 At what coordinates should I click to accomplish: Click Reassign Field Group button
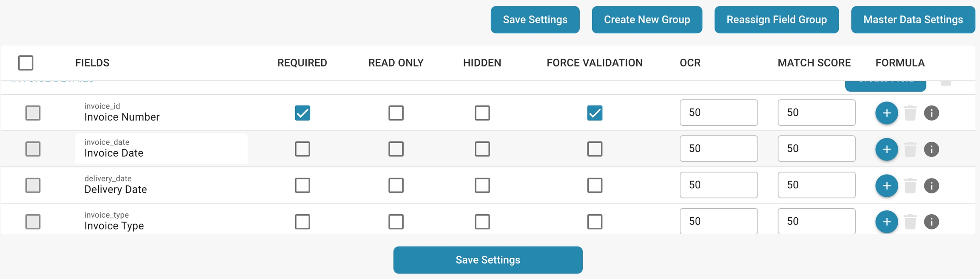pyautogui.click(x=776, y=20)
